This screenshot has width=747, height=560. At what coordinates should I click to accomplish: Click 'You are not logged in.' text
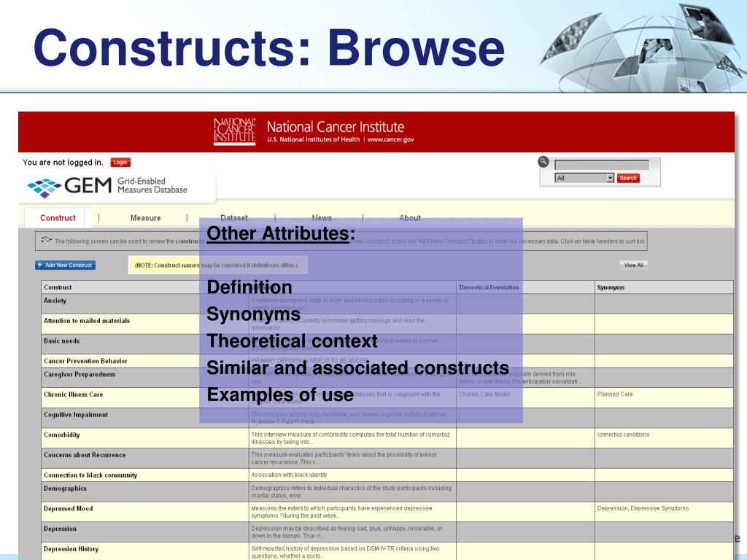coord(63,163)
